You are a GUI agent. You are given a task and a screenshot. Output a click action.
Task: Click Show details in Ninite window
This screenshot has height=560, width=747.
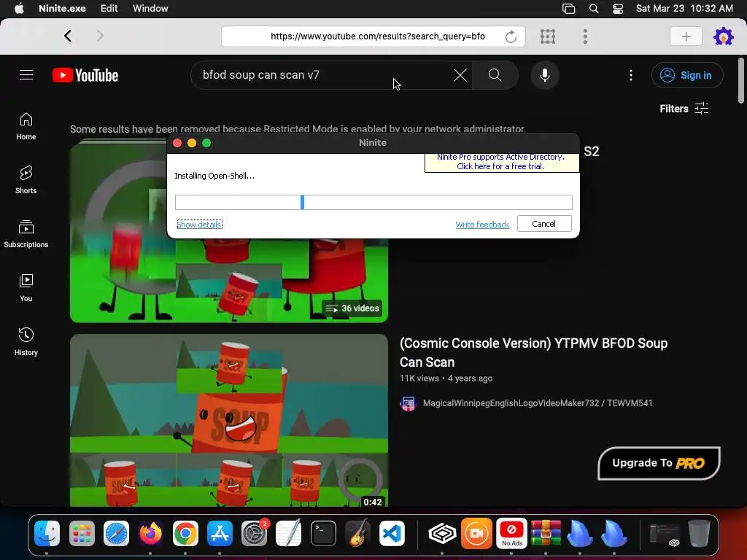click(x=199, y=225)
